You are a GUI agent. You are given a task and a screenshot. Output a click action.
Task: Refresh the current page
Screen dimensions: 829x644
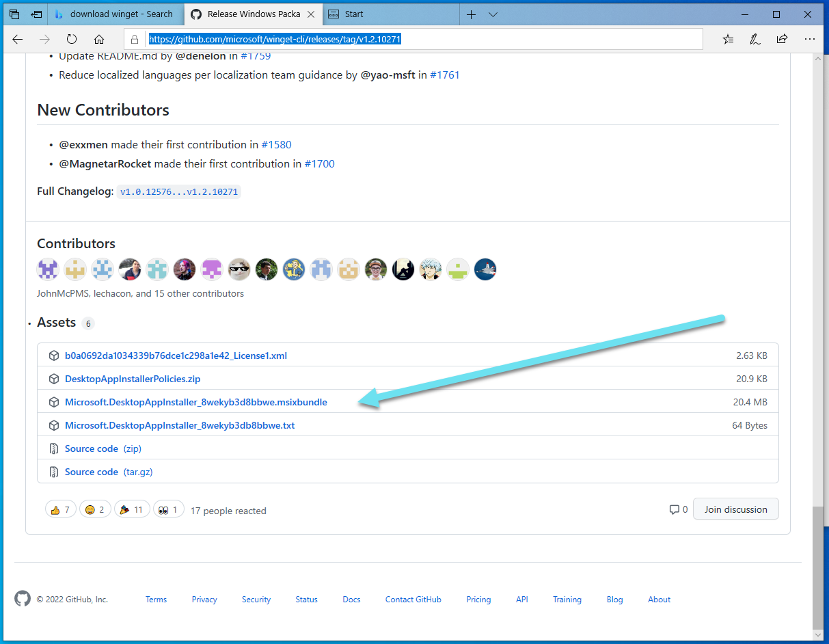(x=72, y=39)
